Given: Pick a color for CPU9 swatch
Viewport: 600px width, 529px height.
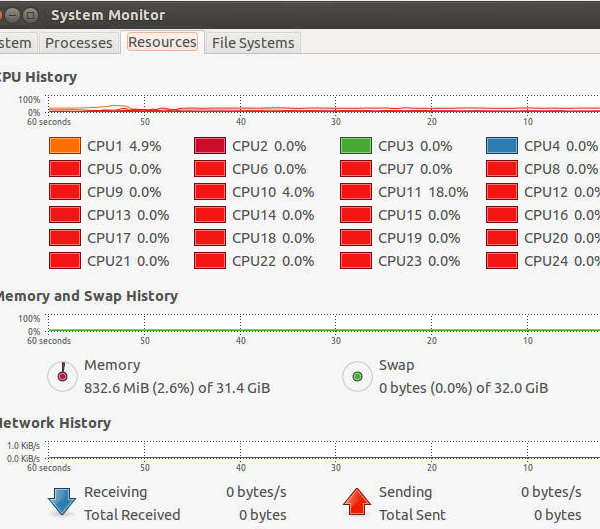Looking at the screenshot, I should [65, 192].
